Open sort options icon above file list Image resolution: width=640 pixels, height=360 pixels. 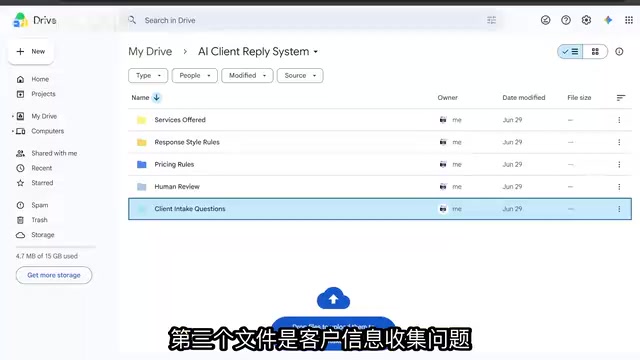[620, 98]
